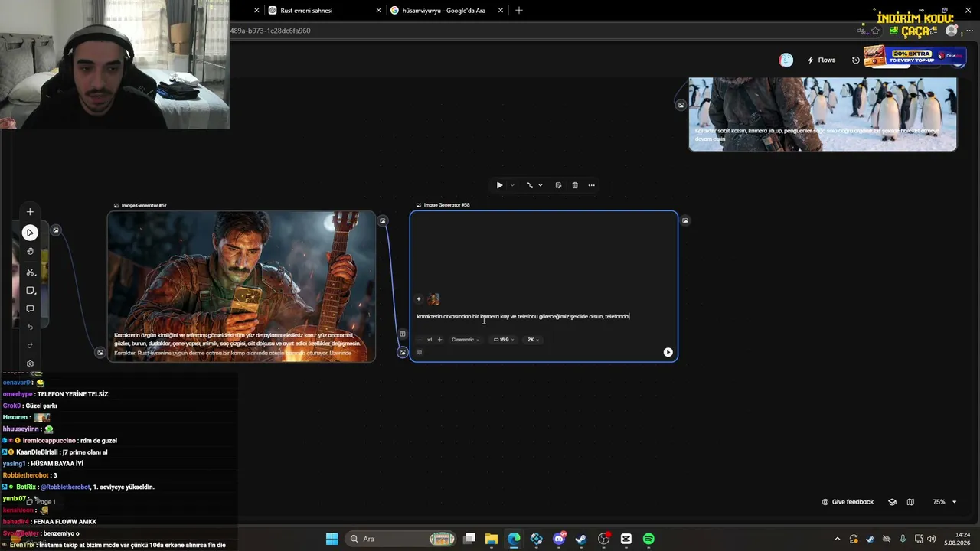Switch to the hüsamviyuvyu Google search tab
The width and height of the screenshot is (980, 551).
point(448,11)
